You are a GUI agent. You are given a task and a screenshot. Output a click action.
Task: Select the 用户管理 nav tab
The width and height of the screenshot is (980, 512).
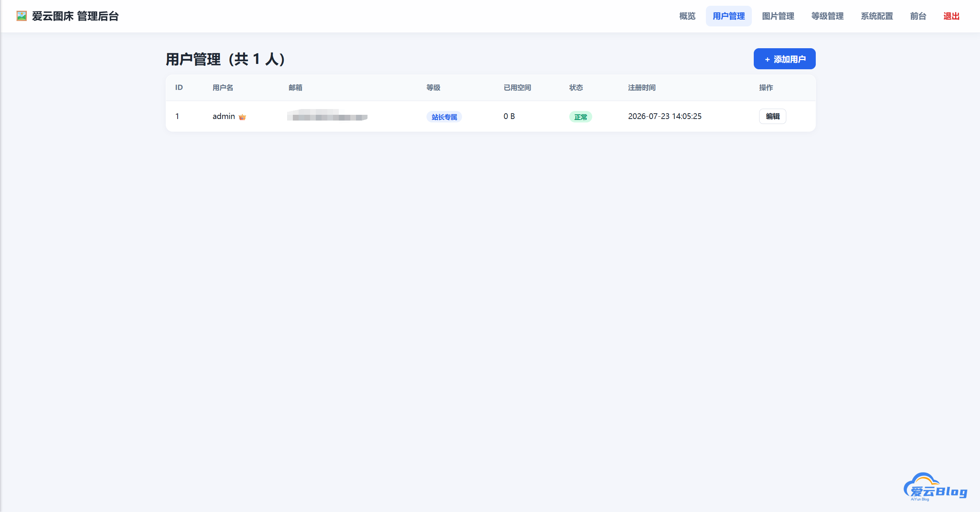[728, 16]
